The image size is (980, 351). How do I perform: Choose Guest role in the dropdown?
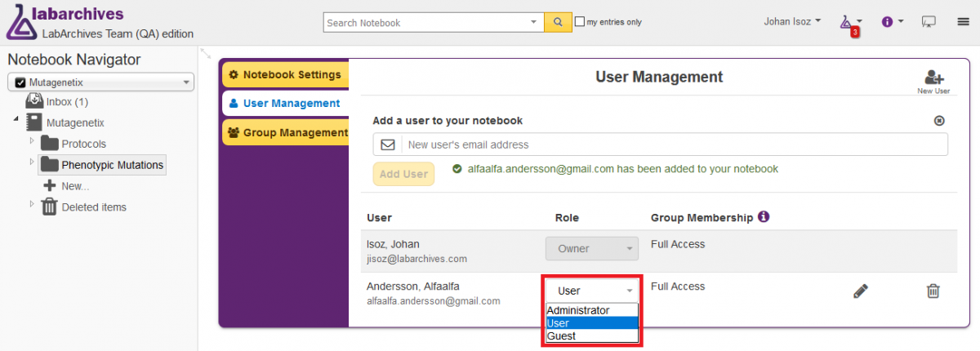pos(590,335)
